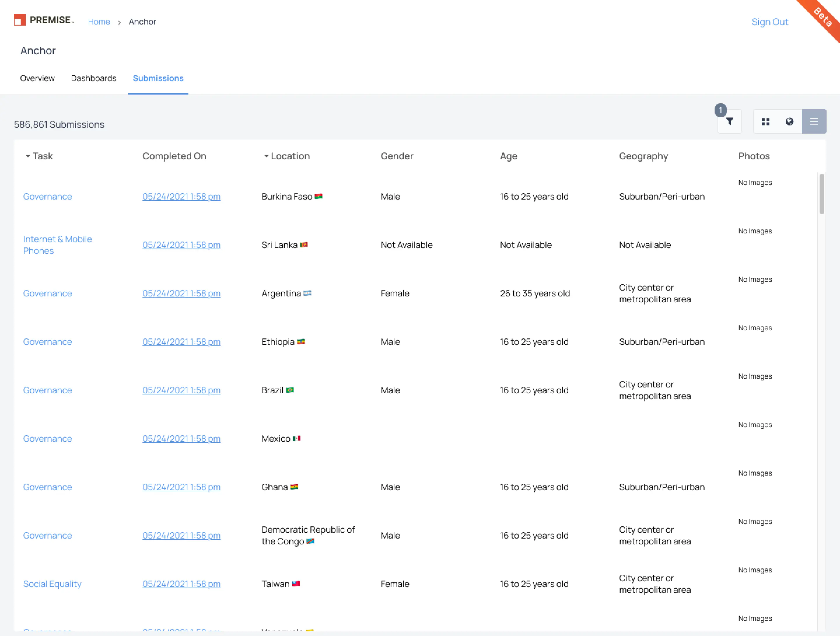Open the Governance task for Democratic Republic of Congo
840x636 pixels.
pyautogui.click(x=48, y=535)
